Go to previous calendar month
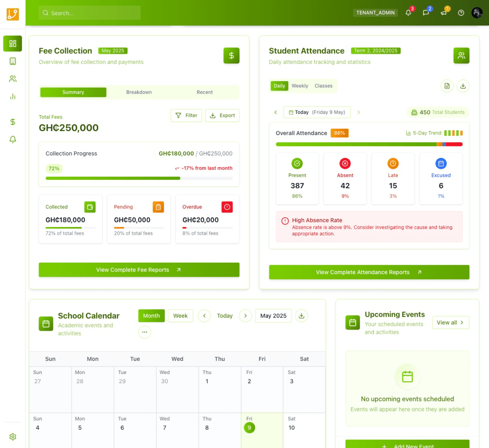 click(x=204, y=316)
